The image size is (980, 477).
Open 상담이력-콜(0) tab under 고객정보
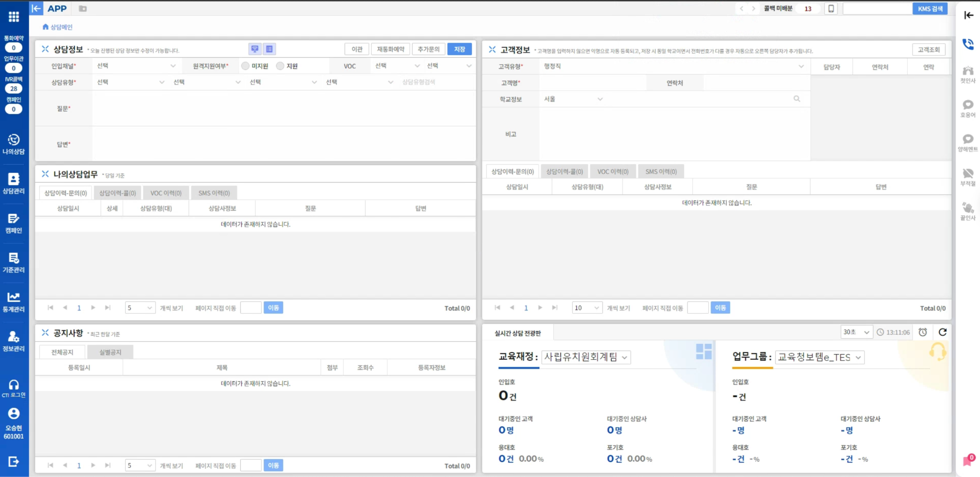click(x=565, y=171)
